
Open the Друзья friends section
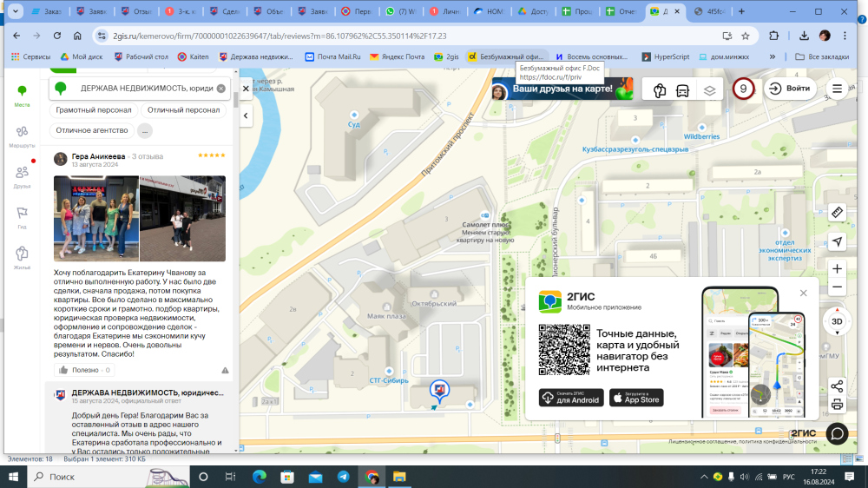click(22, 177)
